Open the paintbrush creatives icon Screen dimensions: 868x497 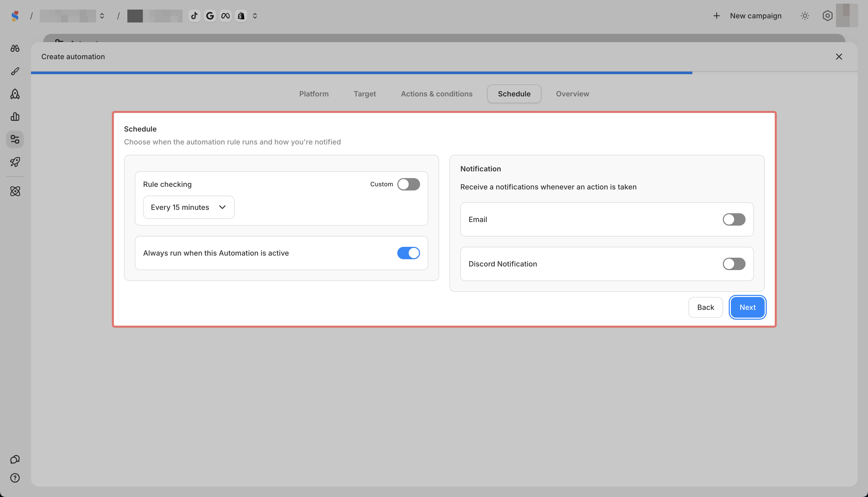[15, 71]
